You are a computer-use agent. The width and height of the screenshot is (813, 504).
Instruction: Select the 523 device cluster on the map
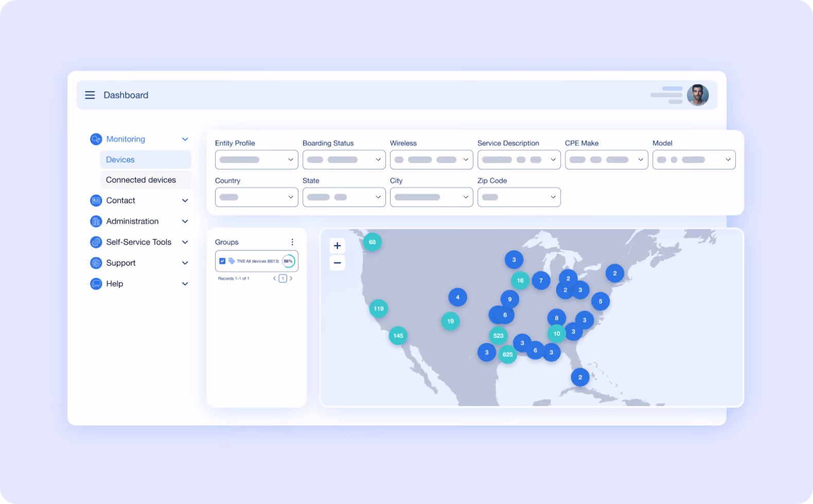499,336
